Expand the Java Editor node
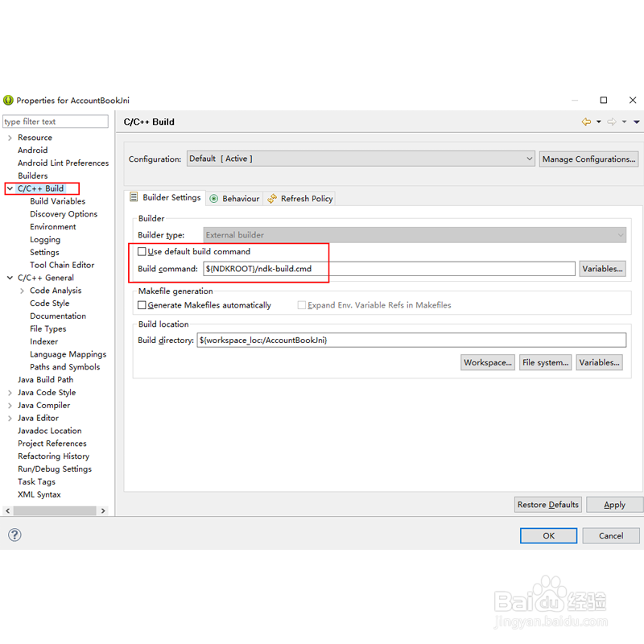Image resolution: width=644 pixels, height=644 pixels. coord(10,418)
